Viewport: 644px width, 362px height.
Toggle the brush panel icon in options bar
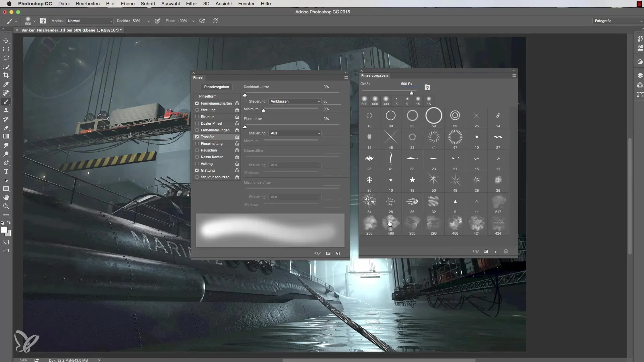click(x=43, y=21)
